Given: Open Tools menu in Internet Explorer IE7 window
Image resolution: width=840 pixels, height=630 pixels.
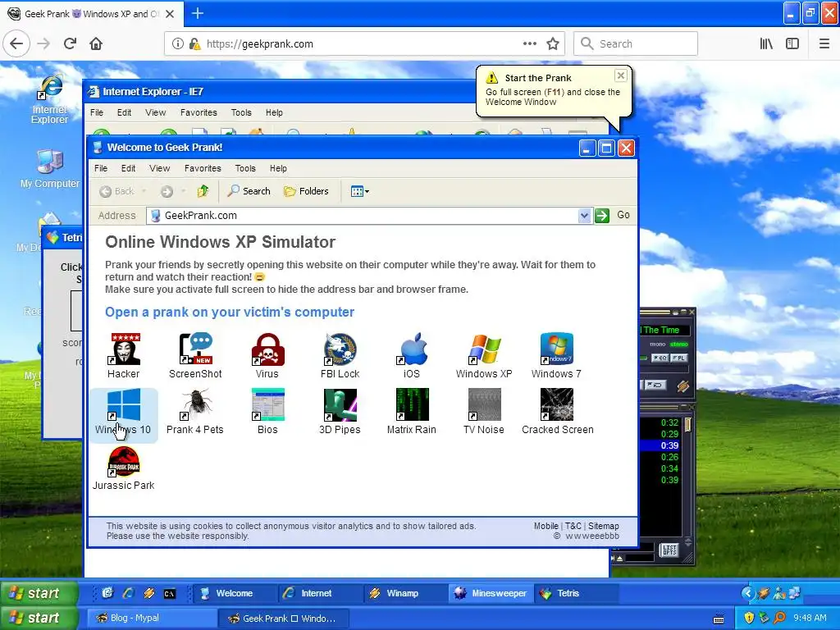Looking at the screenshot, I should pos(241,112).
